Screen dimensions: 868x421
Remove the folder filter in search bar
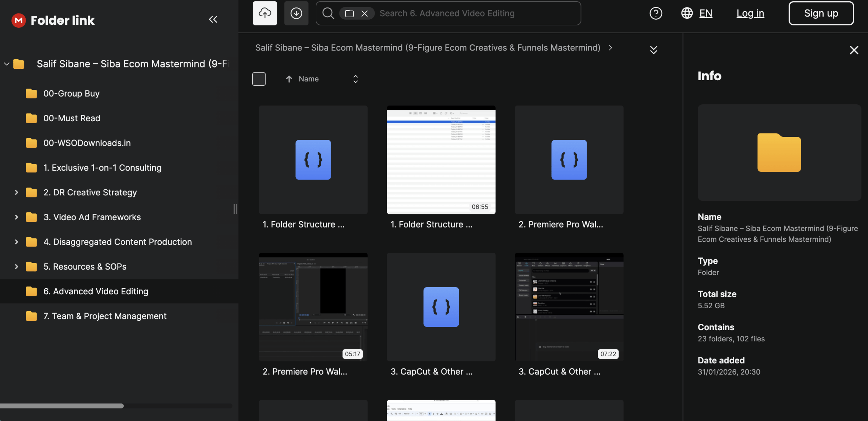364,14
